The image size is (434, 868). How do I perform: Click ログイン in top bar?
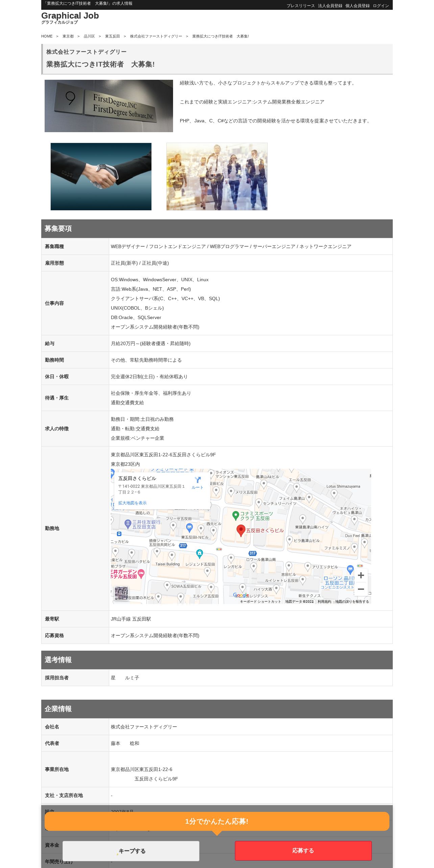pyautogui.click(x=381, y=6)
